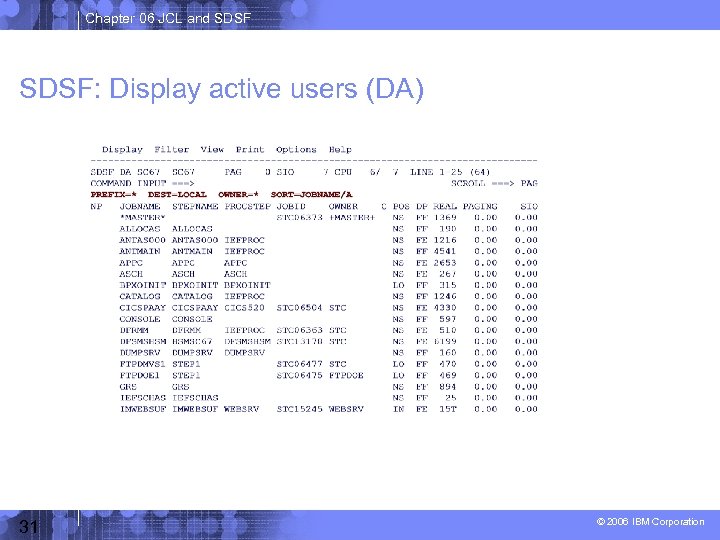Select the *MASTER* job name
Viewport: 720px width, 540px height.
(142, 217)
